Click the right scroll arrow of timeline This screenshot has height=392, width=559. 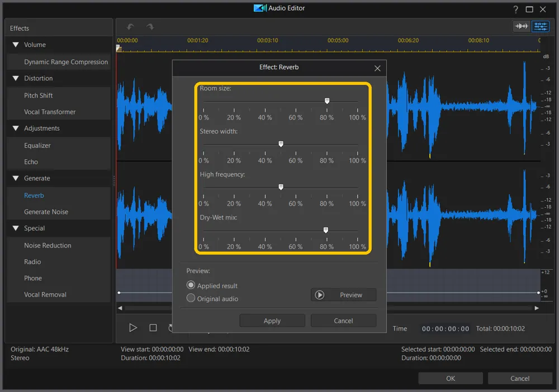click(x=537, y=308)
